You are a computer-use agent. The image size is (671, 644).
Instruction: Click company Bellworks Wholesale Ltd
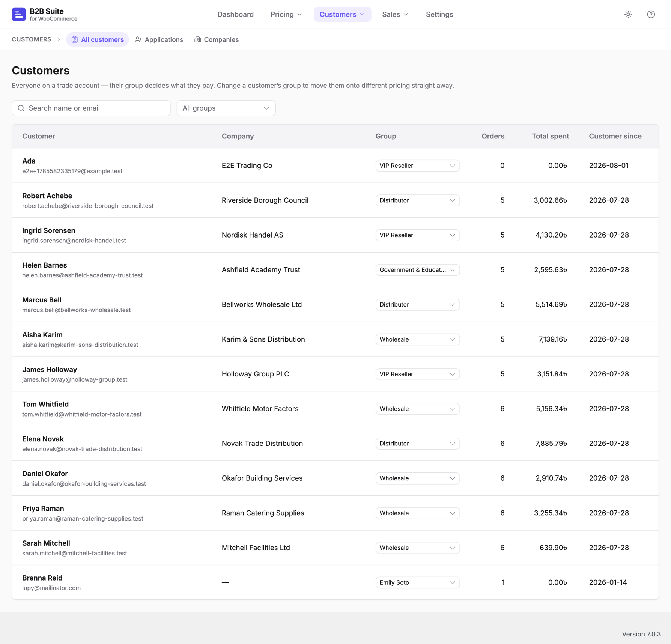coord(262,304)
